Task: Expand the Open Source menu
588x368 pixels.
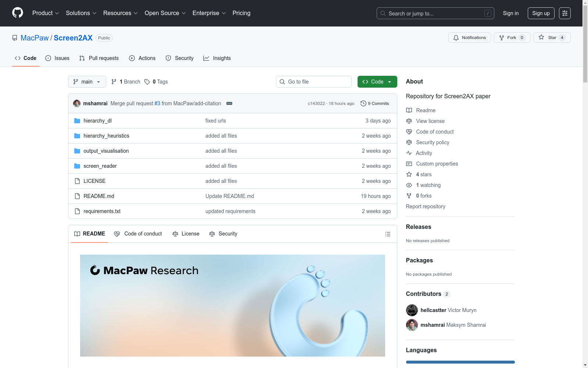Action: point(165,13)
